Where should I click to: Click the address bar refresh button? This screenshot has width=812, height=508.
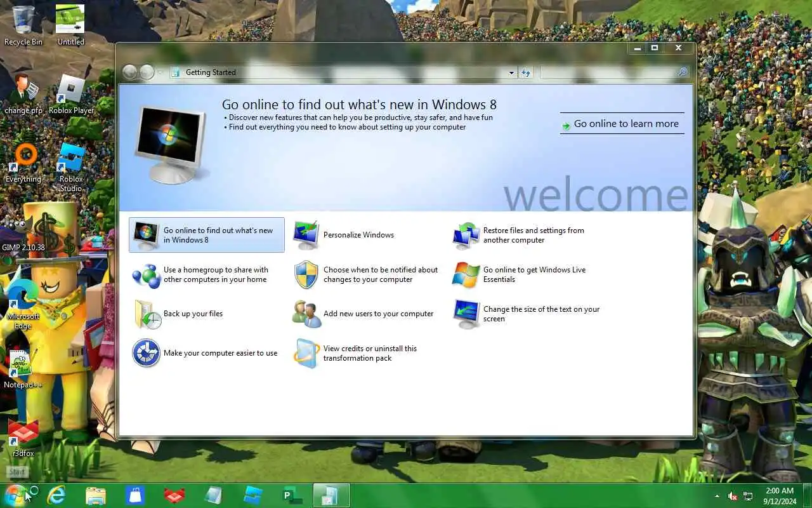tap(525, 72)
